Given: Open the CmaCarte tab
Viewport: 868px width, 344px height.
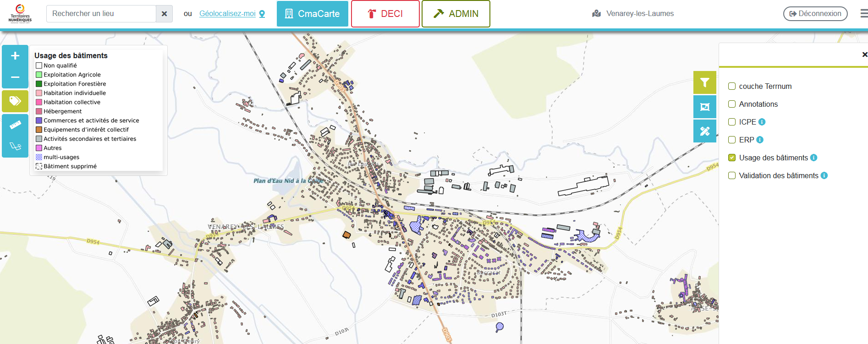Looking at the screenshot, I should click(312, 14).
